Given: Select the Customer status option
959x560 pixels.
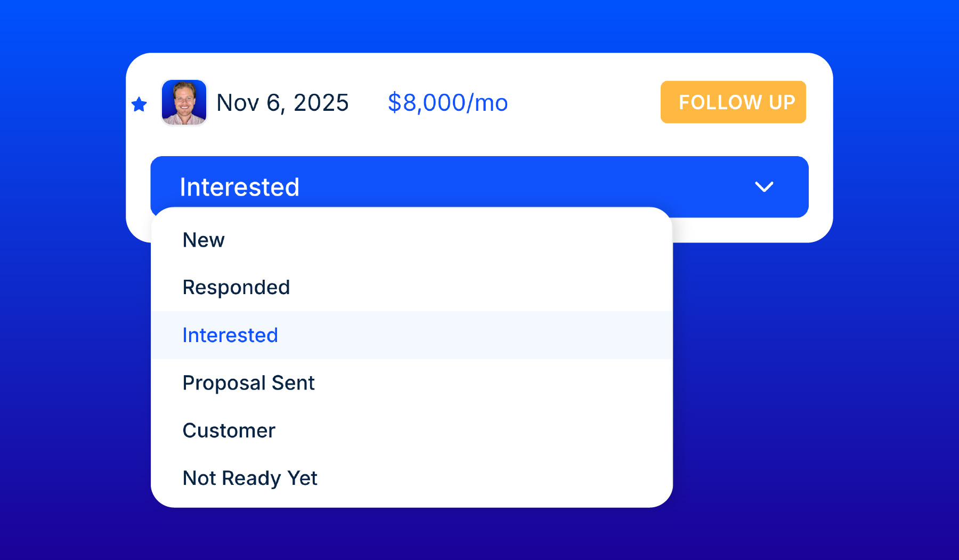Looking at the screenshot, I should (x=229, y=431).
